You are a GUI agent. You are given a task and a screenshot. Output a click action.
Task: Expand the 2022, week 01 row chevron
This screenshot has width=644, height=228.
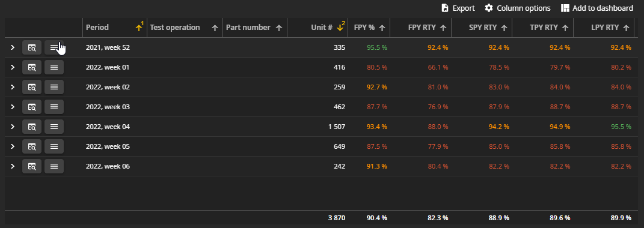13,67
